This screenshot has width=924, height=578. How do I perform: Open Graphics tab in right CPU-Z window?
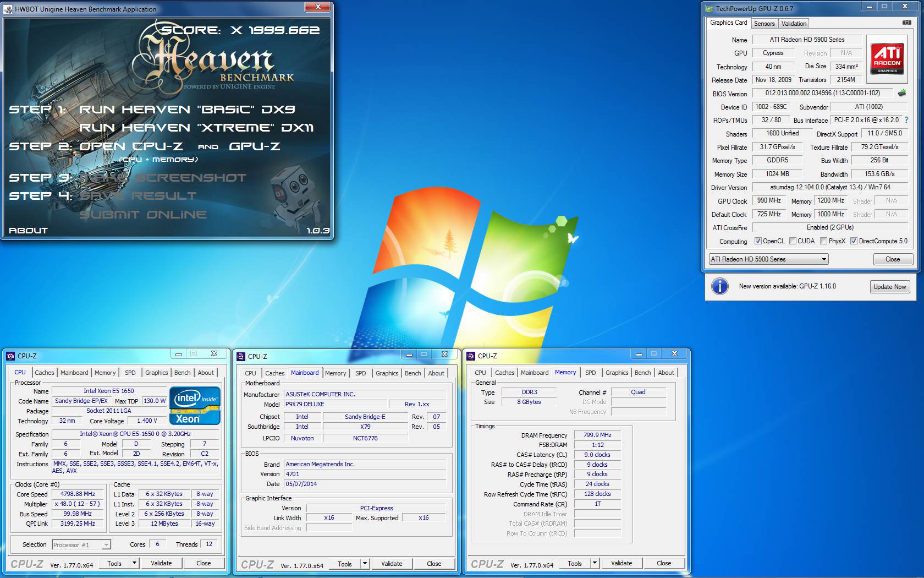click(x=617, y=373)
